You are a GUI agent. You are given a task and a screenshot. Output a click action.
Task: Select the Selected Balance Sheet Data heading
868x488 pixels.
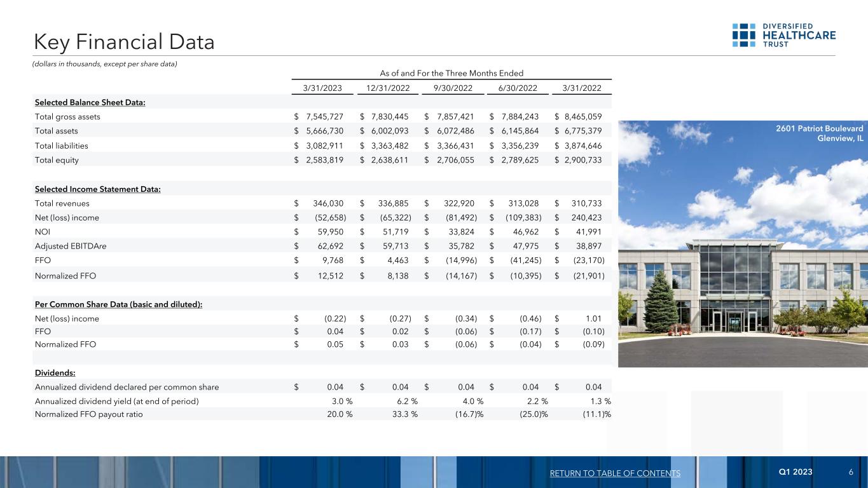pos(90,103)
